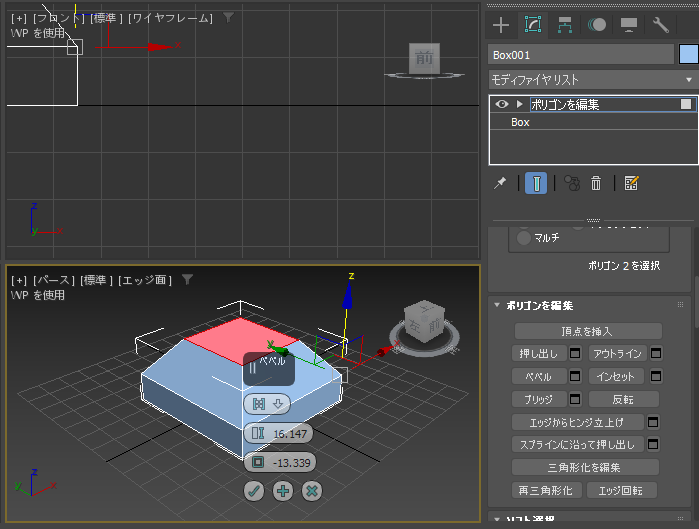Open the Motion panel tab
The height and width of the screenshot is (529, 699).
[x=596, y=25]
